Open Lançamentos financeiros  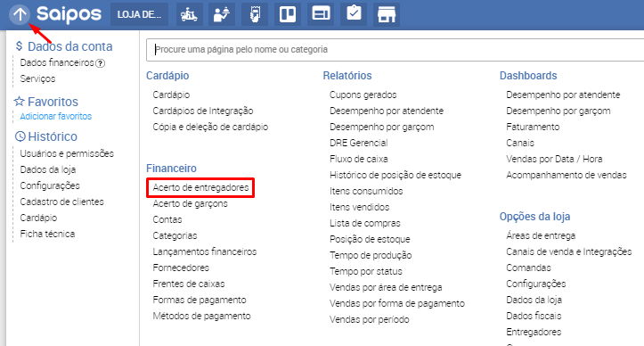(205, 251)
